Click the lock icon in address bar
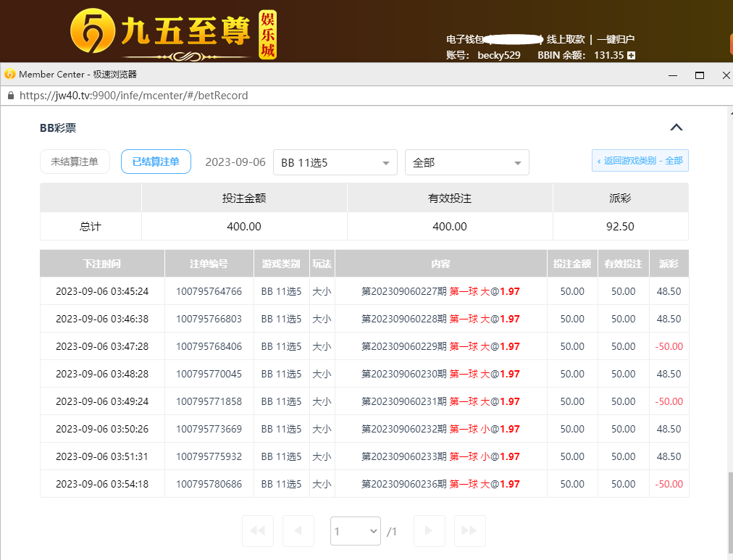The image size is (733, 560). pos(10,96)
